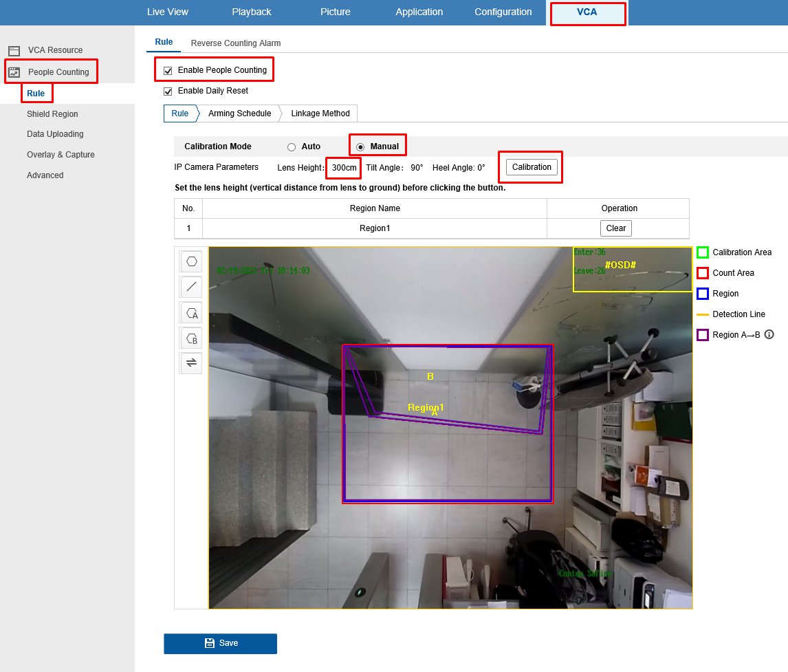Go to the Linkage Method step
Viewport: 788px width, 672px height.
click(x=320, y=113)
